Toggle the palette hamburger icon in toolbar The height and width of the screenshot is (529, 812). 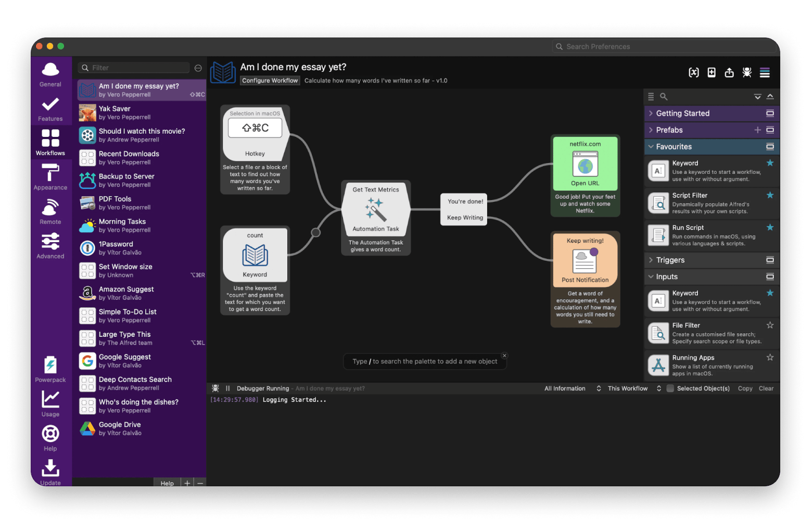[x=764, y=73]
